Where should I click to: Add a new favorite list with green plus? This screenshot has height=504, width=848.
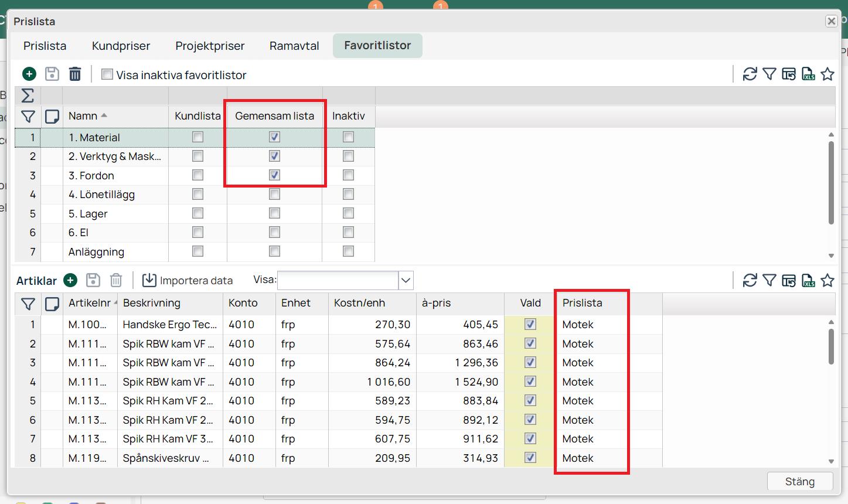pyautogui.click(x=29, y=74)
